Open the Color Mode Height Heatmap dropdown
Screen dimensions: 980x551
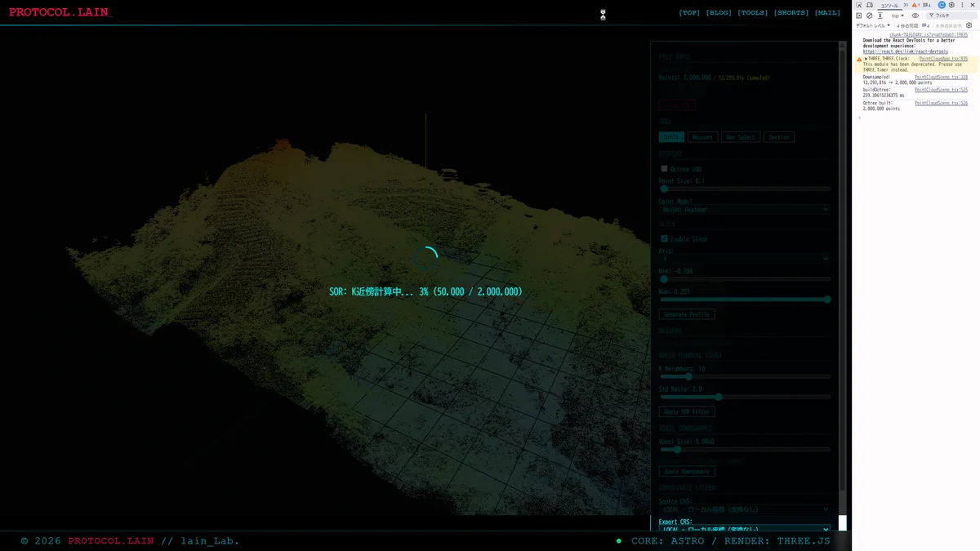pyautogui.click(x=744, y=210)
